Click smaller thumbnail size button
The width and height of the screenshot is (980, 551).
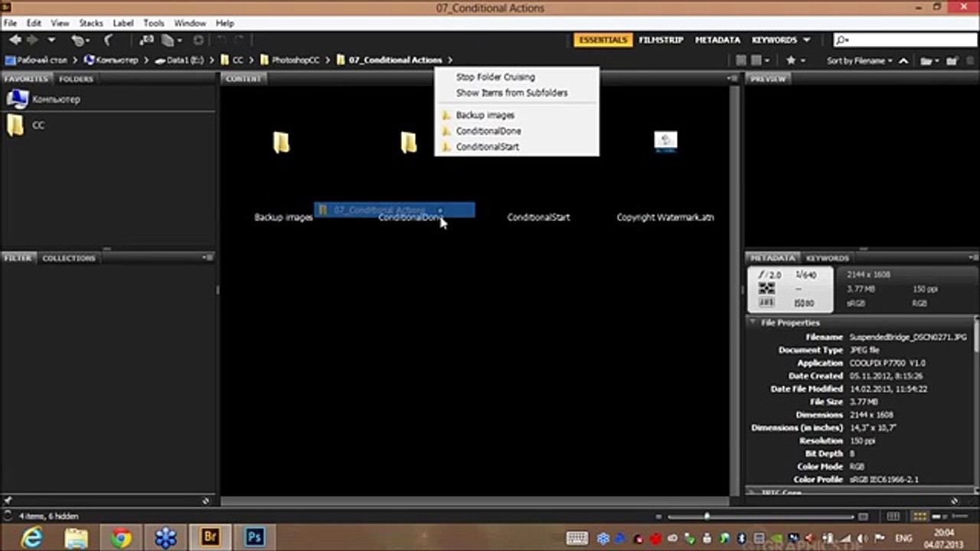(659, 517)
